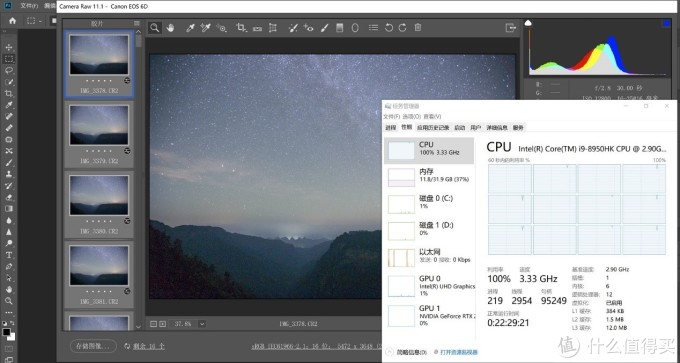Open the Camera Raw preferences list icon
The height and width of the screenshot is (363, 680).
[373, 27]
